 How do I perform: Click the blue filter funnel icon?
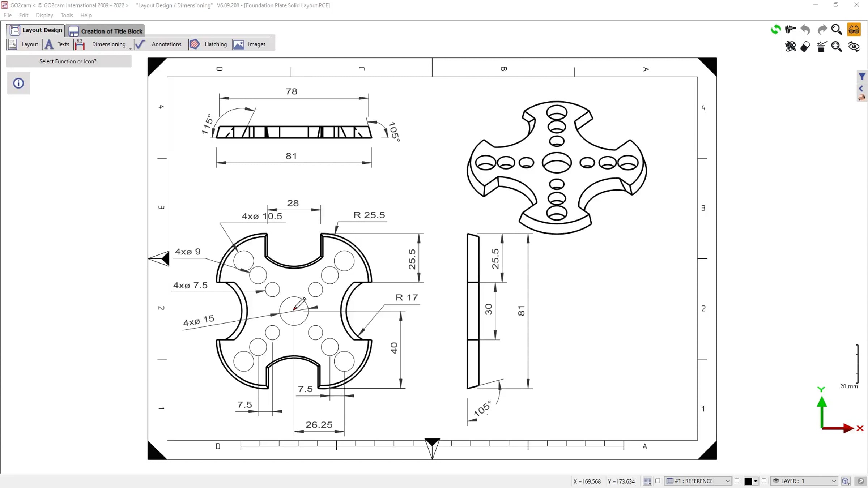click(x=862, y=76)
